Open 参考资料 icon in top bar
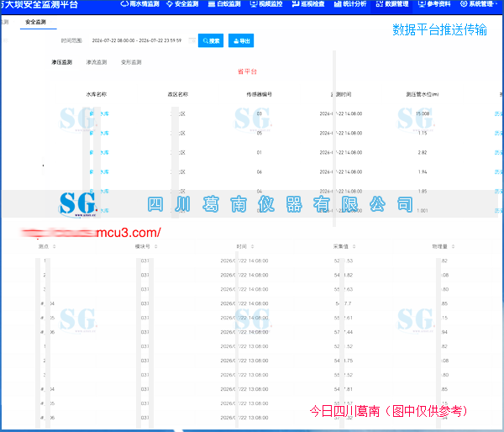 tap(422, 4)
